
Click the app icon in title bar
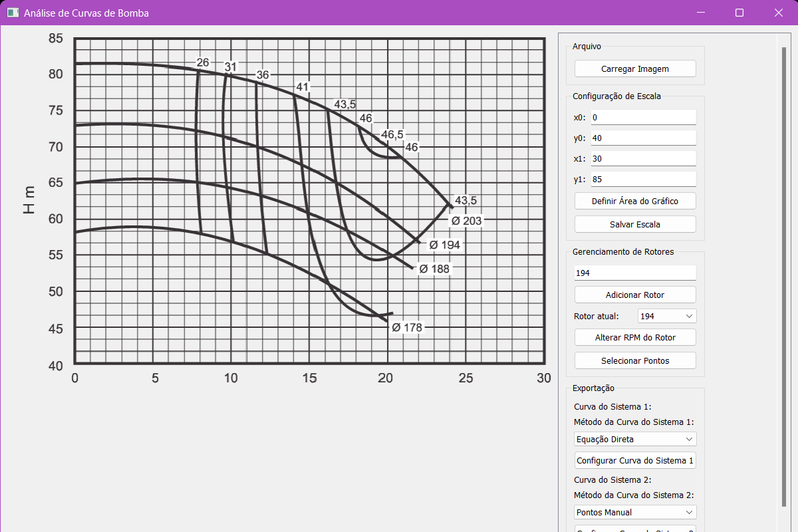click(x=13, y=13)
